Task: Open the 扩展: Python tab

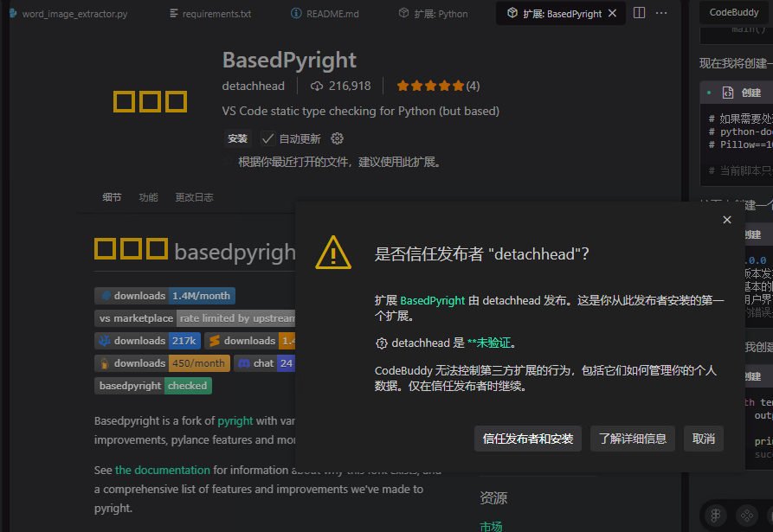Action: click(434, 14)
